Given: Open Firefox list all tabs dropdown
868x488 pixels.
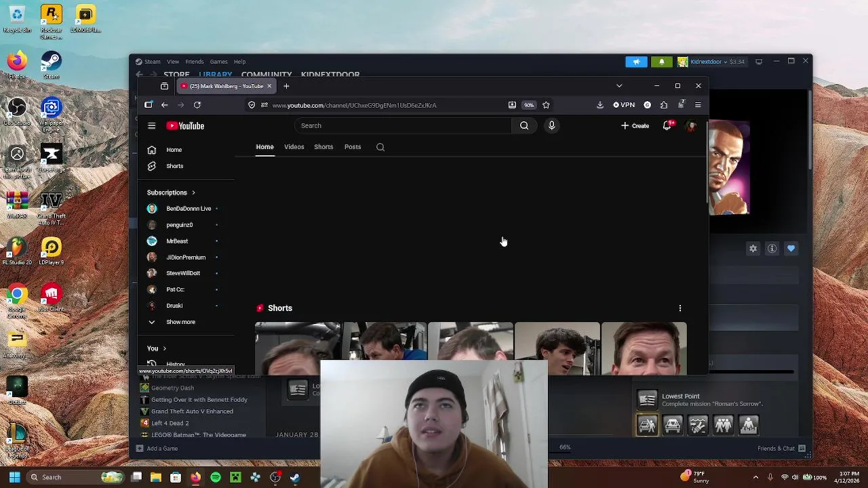Looking at the screenshot, I should (x=619, y=86).
